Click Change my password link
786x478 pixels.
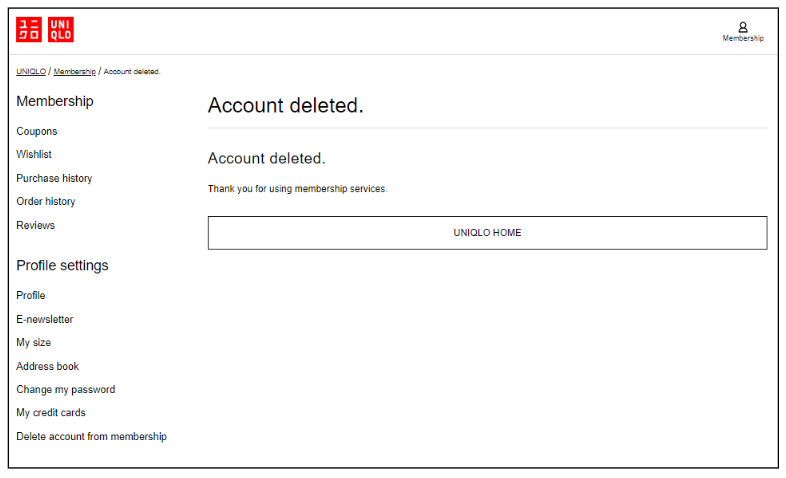click(x=66, y=390)
